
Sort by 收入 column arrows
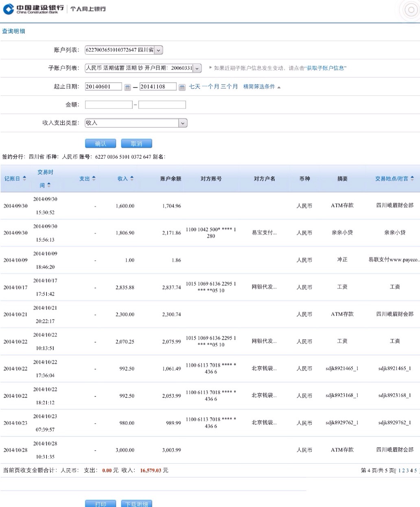[x=132, y=178]
